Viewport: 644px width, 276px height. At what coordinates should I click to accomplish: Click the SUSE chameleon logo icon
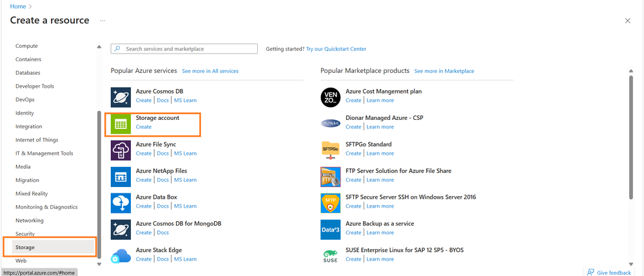331,255
